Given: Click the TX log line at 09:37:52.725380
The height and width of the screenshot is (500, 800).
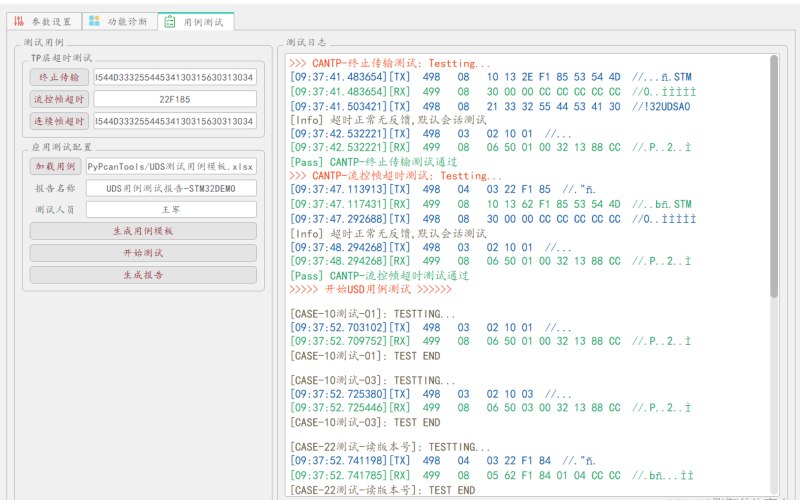Looking at the screenshot, I should point(431,394).
